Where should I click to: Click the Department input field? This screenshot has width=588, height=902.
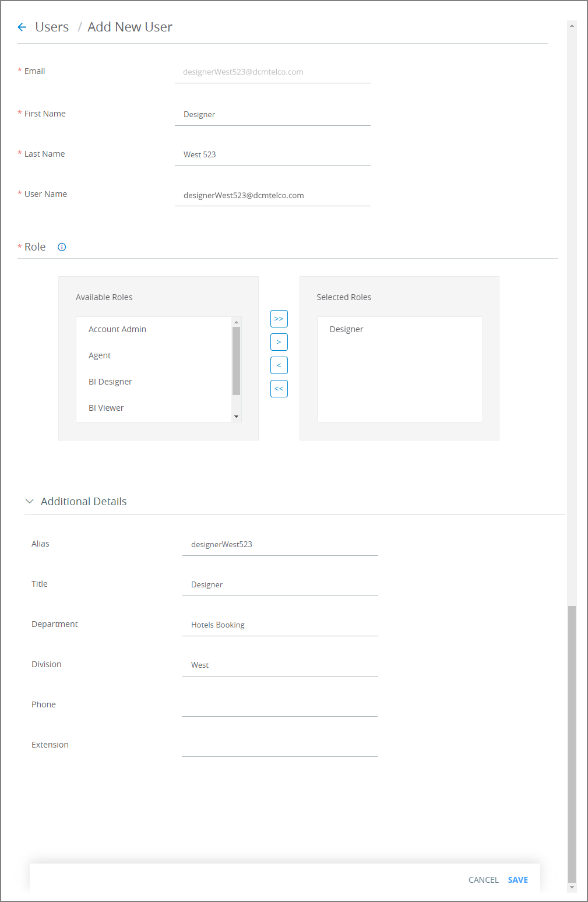[x=280, y=625]
